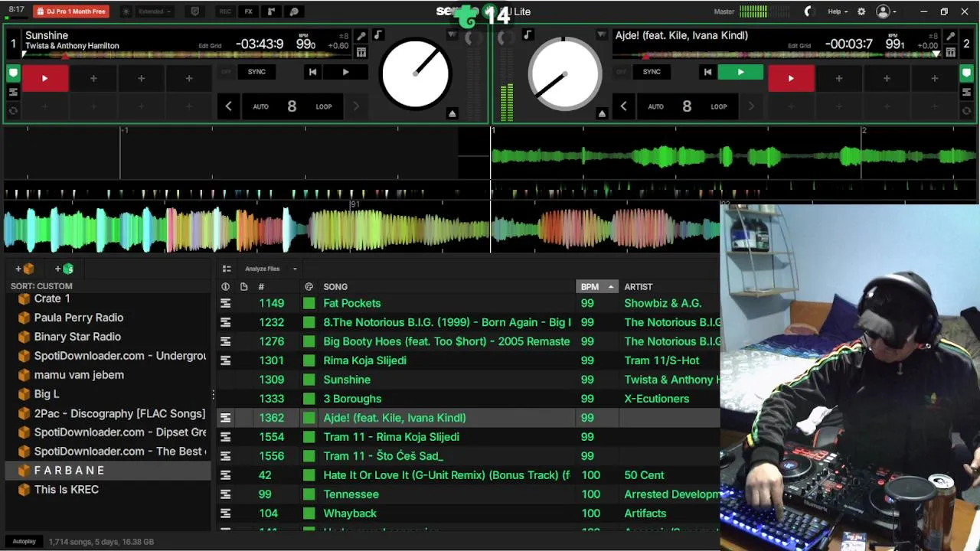Sort by the SONG column header

[x=335, y=287]
